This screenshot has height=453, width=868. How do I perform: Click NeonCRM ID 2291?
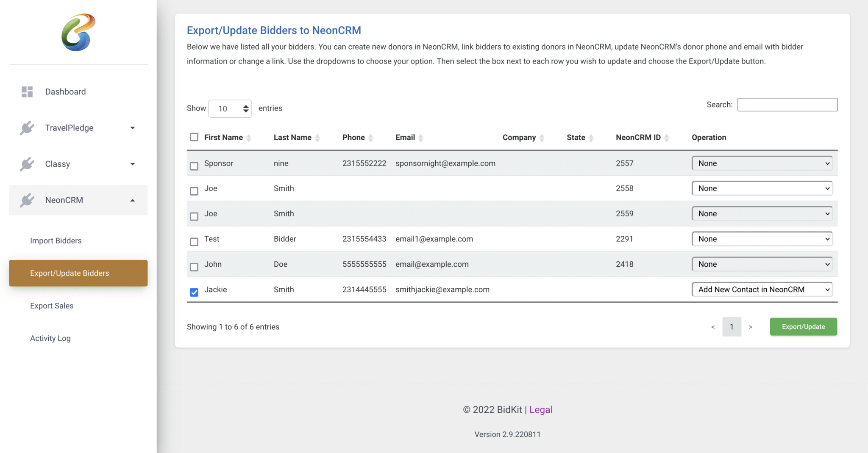click(625, 239)
